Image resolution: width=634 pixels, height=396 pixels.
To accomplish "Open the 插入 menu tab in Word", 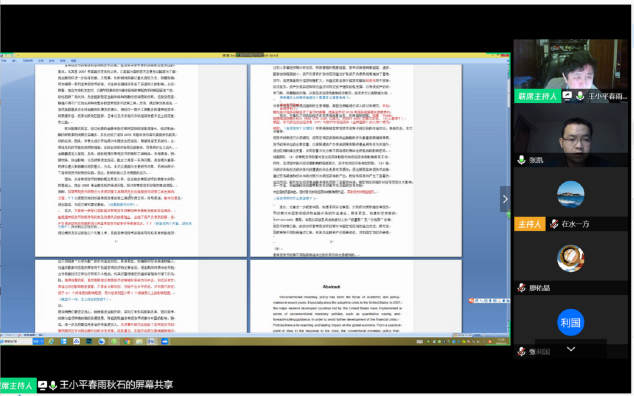I will (15, 61).
